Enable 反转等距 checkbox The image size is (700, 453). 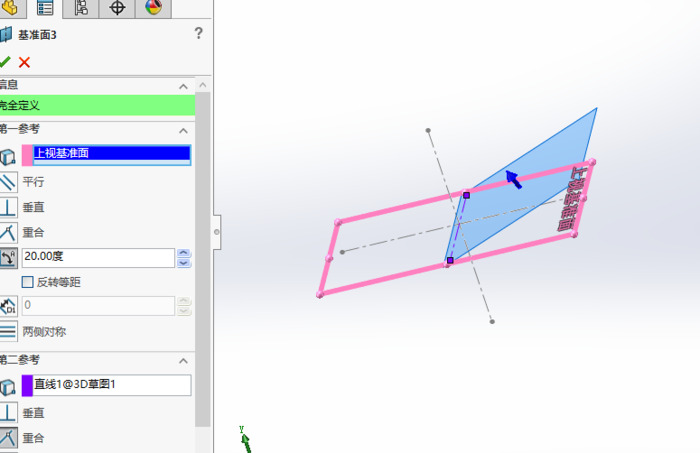pos(28,282)
